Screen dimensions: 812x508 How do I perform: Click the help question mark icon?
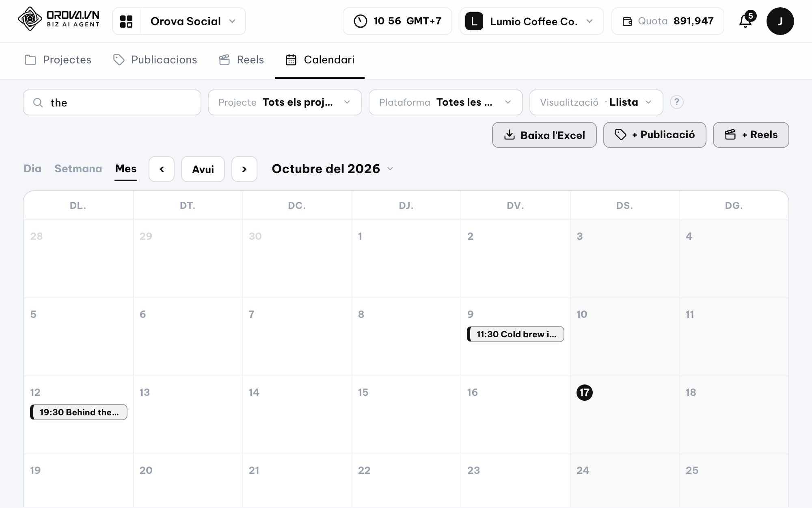(x=676, y=102)
